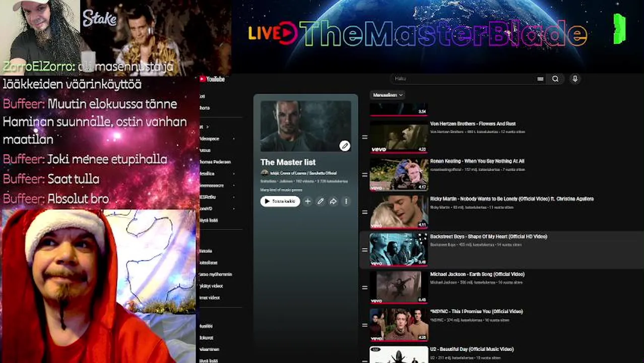Open Koti in the YouTube sidebar

203,96
